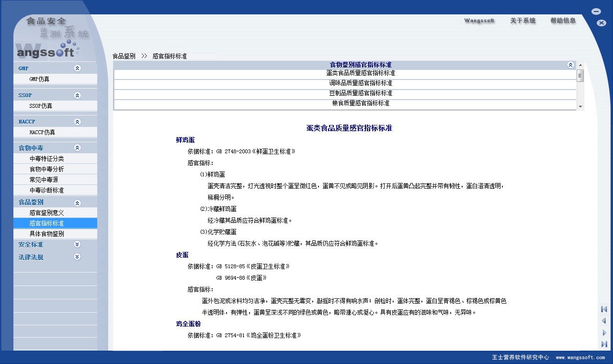Image resolution: width=613 pixels, height=364 pixels.
Task: Select 常见中毒源 in sidebar
Action: (55, 180)
